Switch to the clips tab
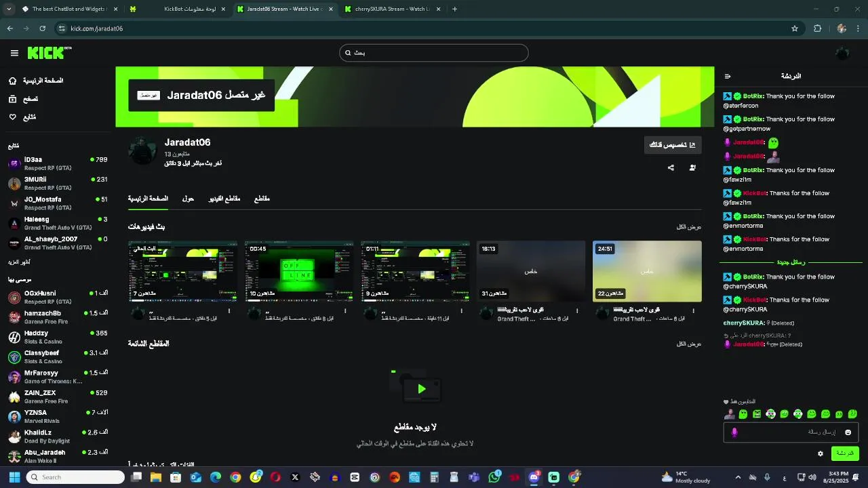868x488 pixels. pos(262,199)
